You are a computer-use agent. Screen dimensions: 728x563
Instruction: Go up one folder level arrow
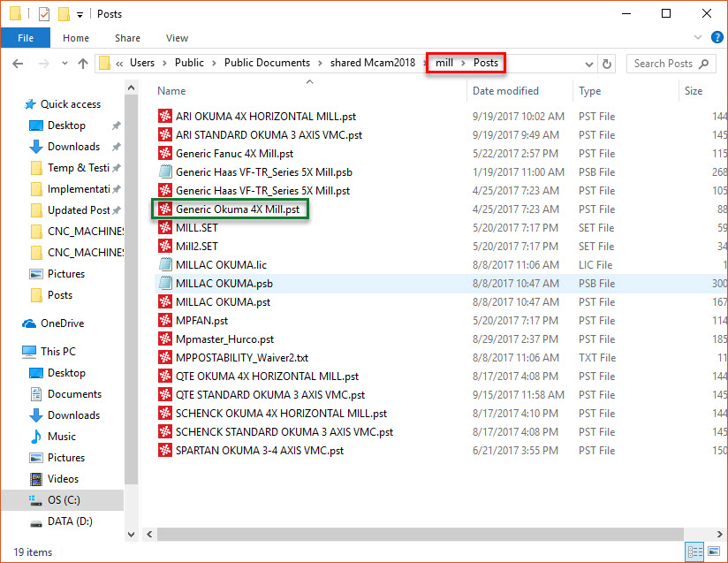click(x=83, y=64)
